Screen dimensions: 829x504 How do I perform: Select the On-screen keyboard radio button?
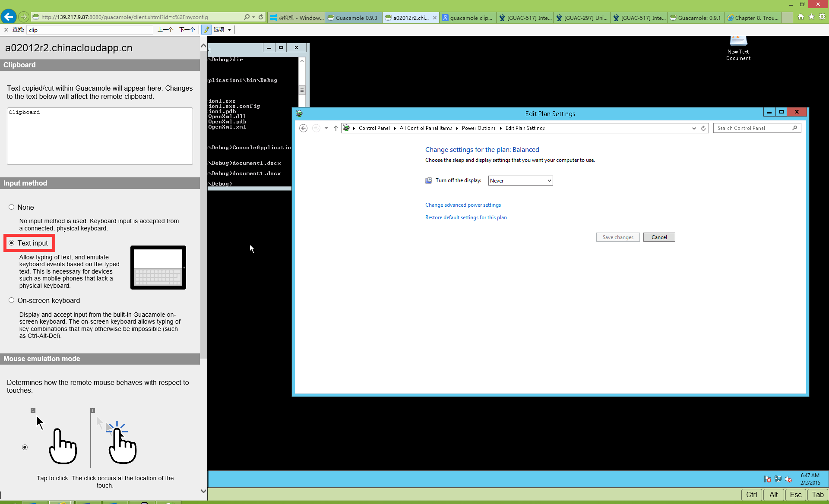[x=11, y=300]
